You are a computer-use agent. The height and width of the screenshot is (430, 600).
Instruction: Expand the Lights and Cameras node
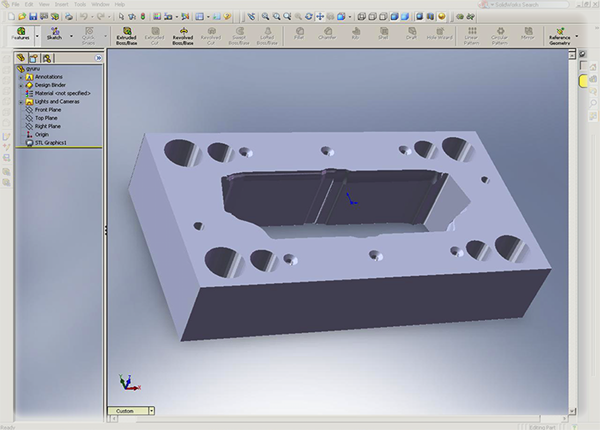21,102
